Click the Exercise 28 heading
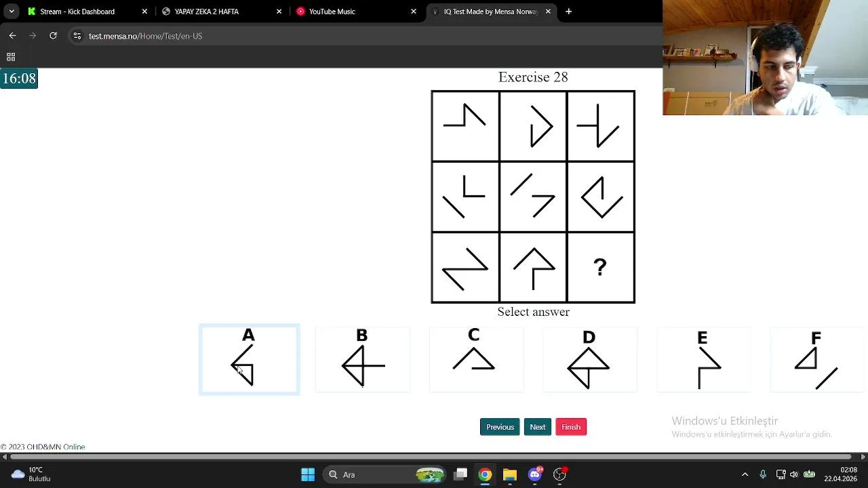 point(533,77)
